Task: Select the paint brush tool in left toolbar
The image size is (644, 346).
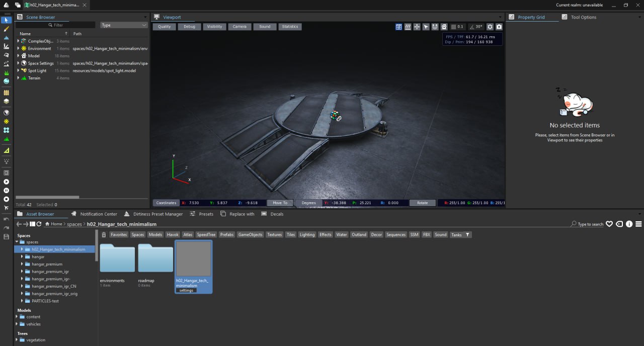Action: [6, 29]
